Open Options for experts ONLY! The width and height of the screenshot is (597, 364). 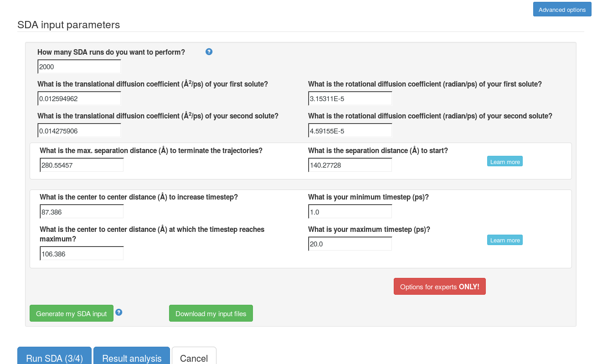(x=440, y=287)
